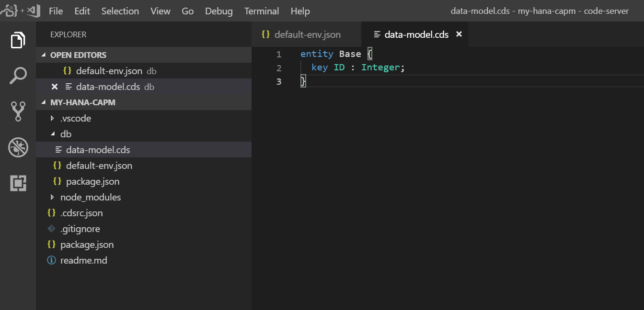This screenshot has width=644, height=310.
Task: Open the Extensions view icon
Action: point(18,183)
